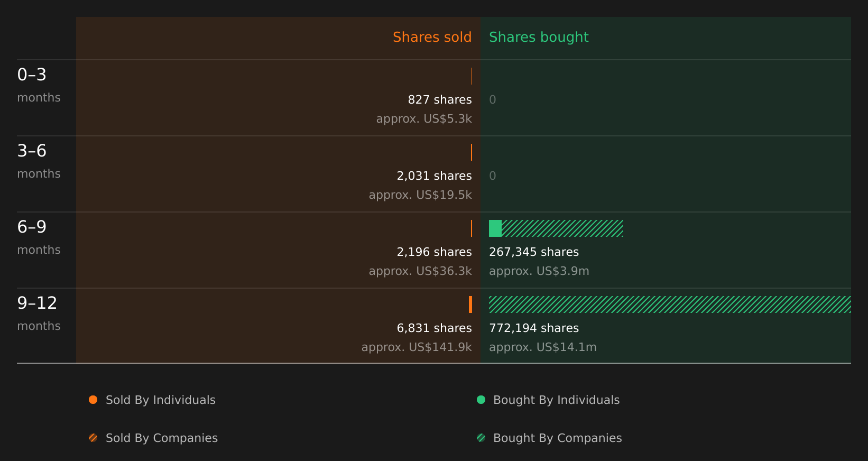The height and width of the screenshot is (461, 868).
Task: Click the orange Sold By Individuals dot
Action: [x=93, y=400]
